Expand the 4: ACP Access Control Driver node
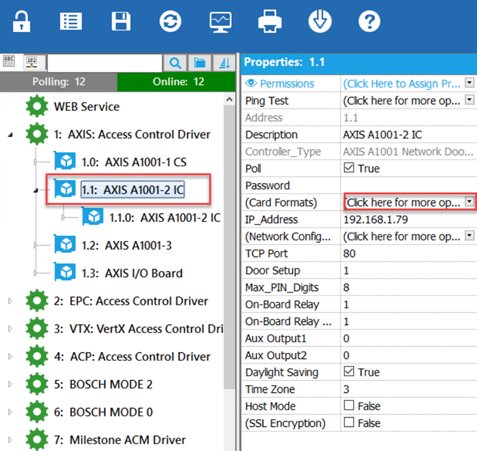Image resolution: width=477 pixels, height=451 pixels. click(x=10, y=356)
